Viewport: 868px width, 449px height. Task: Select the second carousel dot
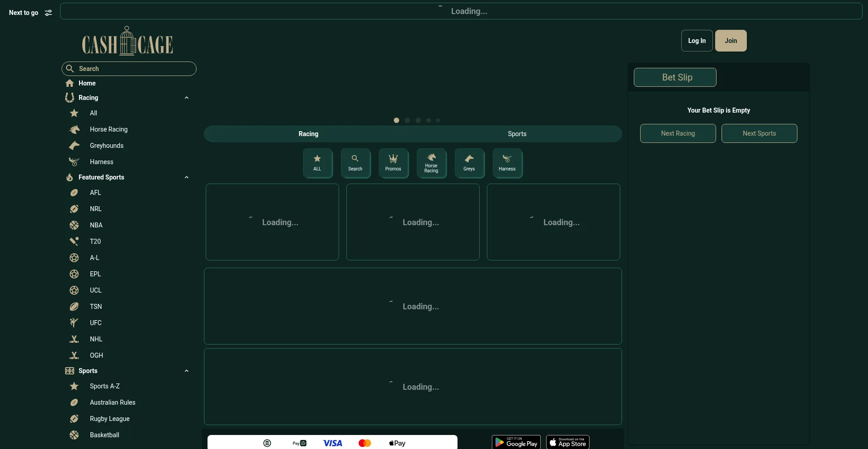tap(407, 120)
